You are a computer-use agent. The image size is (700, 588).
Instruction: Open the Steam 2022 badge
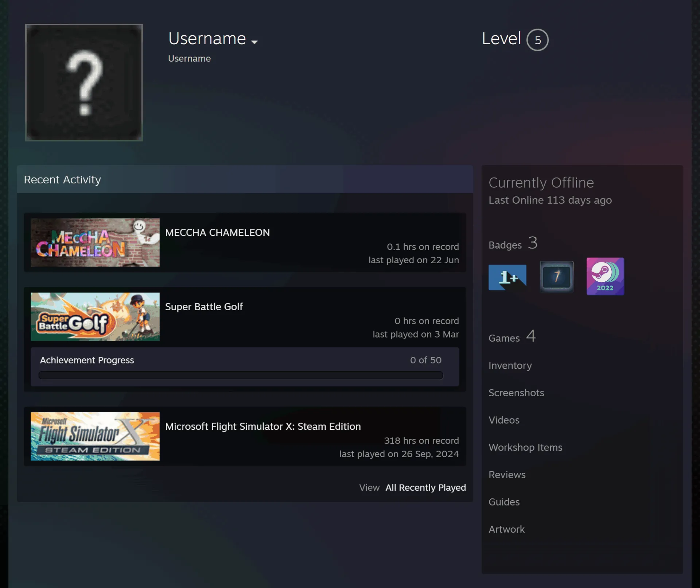click(605, 276)
